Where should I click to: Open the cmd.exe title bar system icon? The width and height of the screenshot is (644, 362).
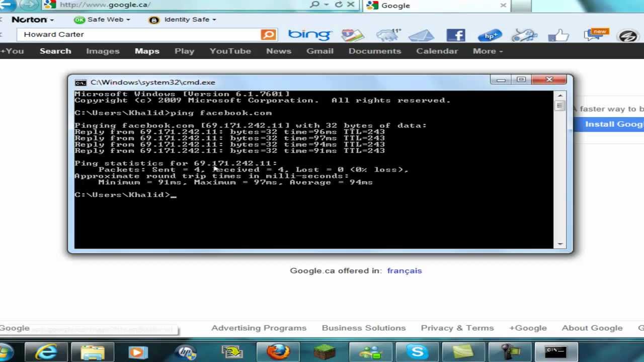click(x=80, y=82)
